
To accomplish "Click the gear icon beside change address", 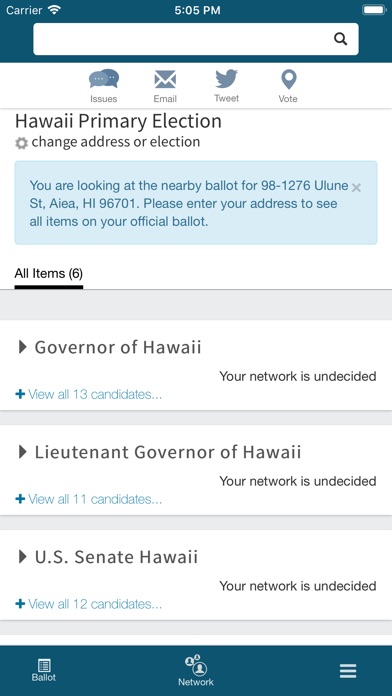I will (x=21, y=143).
